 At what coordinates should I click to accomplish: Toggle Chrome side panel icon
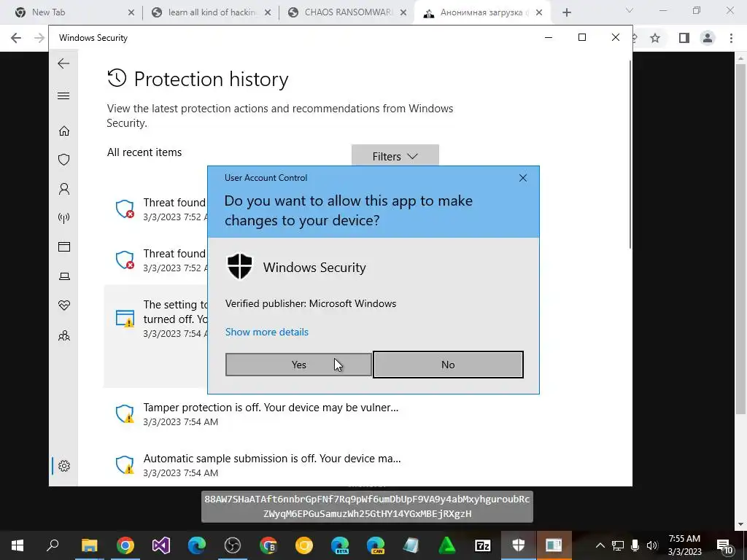684,38
